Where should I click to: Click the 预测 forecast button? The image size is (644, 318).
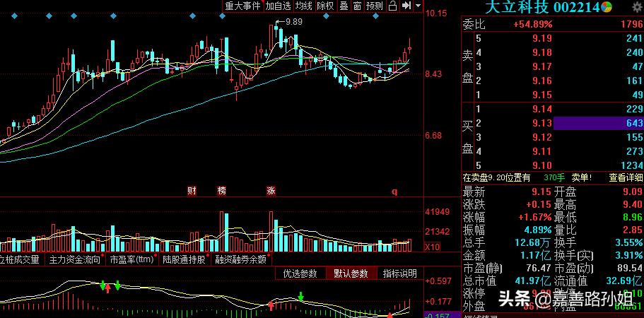coord(375,6)
